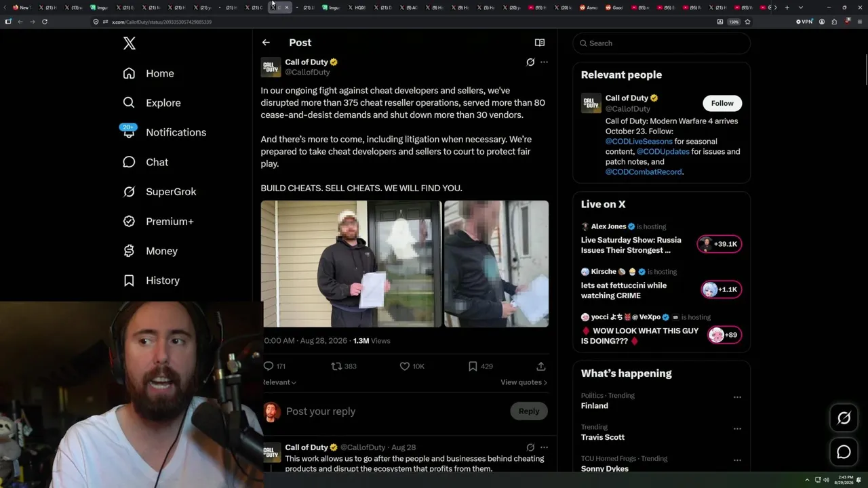
Task: Open the more options menu on main post
Action: 544,62
